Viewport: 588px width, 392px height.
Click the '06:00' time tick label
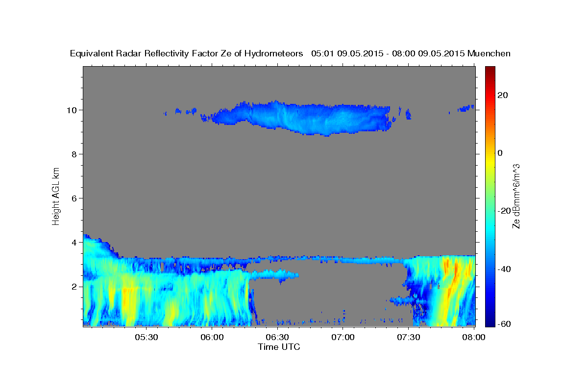212,337
